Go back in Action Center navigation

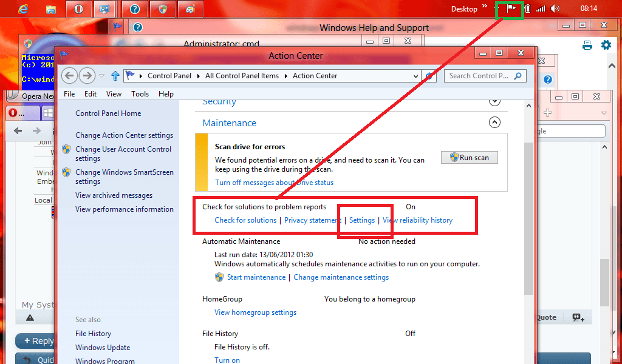[x=69, y=75]
